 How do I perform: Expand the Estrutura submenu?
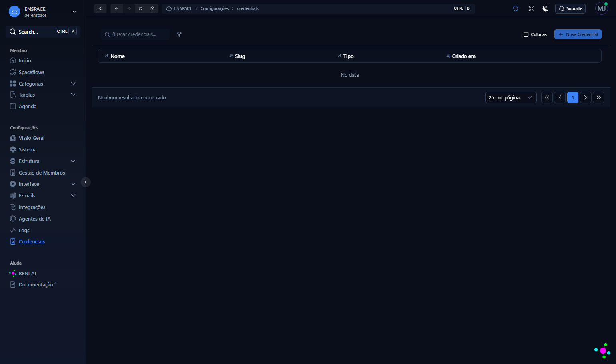click(x=73, y=161)
